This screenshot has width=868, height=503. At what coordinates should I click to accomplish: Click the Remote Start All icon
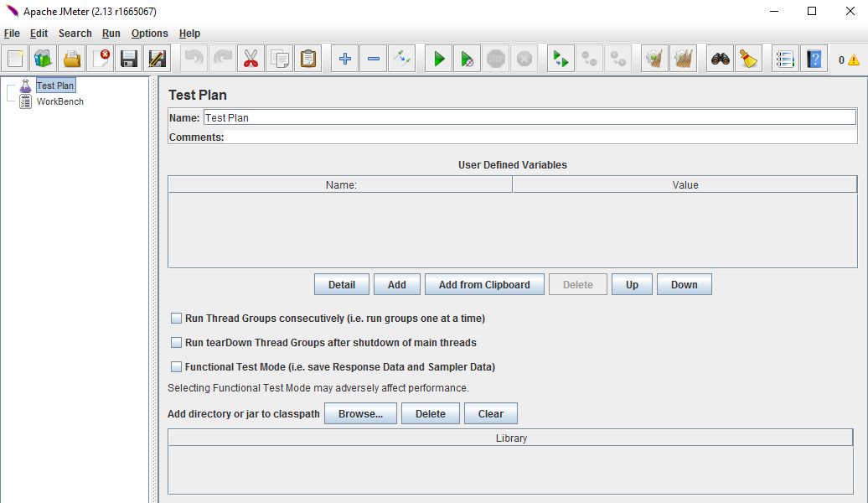(x=561, y=59)
